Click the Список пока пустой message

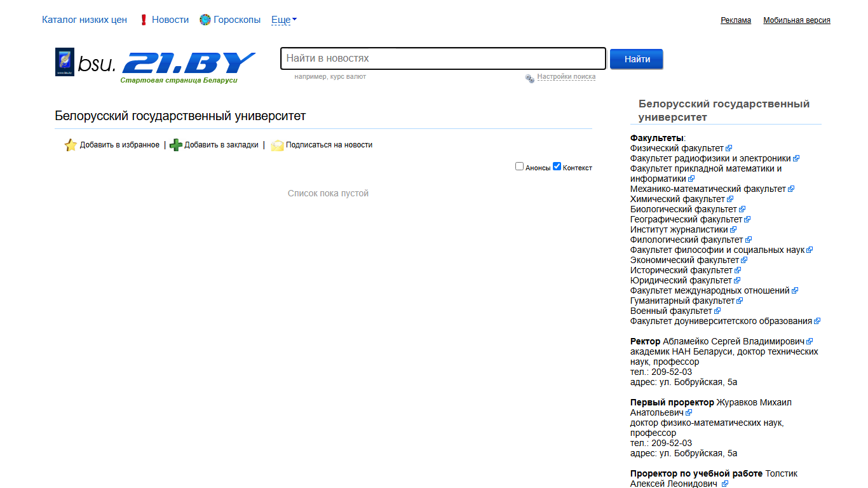point(328,193)
